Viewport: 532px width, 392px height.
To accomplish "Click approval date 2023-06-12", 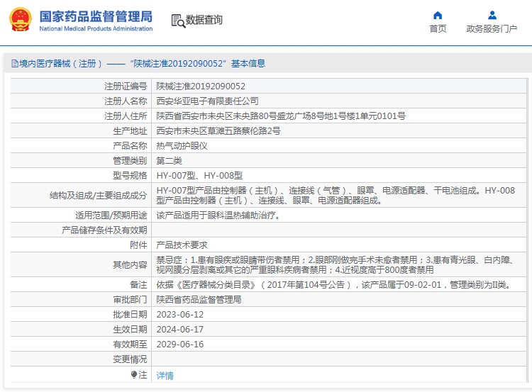I will pos(180,315).
